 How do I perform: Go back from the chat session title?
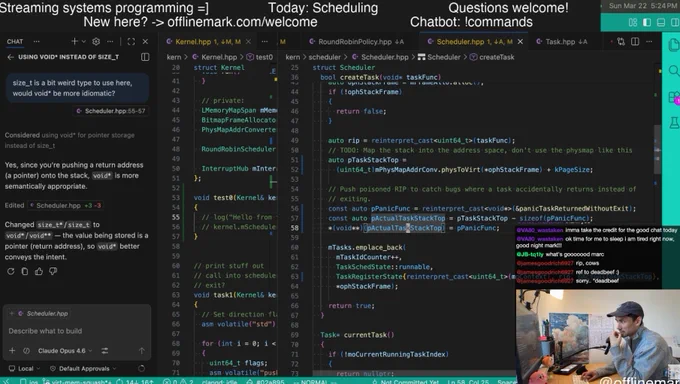(x=10, y=57)
